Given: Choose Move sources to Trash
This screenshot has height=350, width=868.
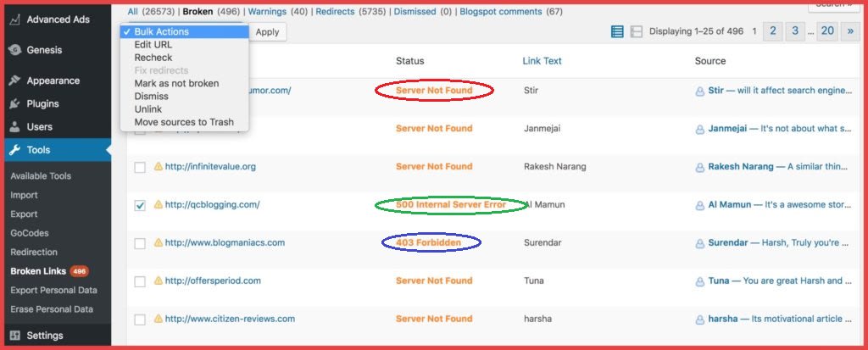Looking at the screenshot, I should pos(184,122).
